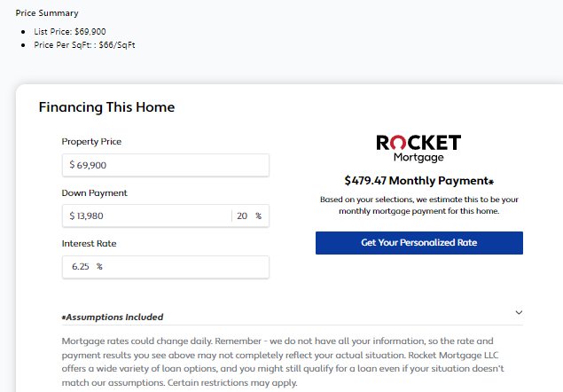Edit the down payment percentage value 20
Image resolution: width=563 pixels, height=392 pixels.
pos(244,216)
